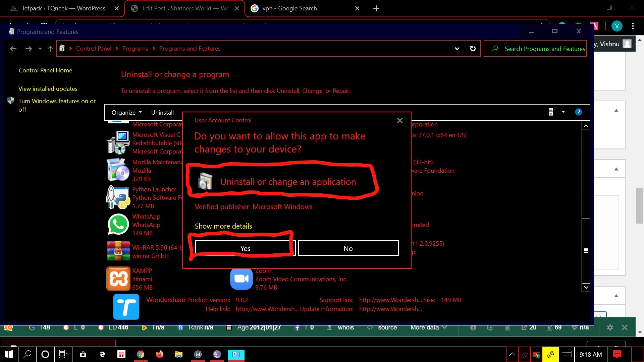
Task: Select Programs and Features breadcrumb
Action: [190, 49]
